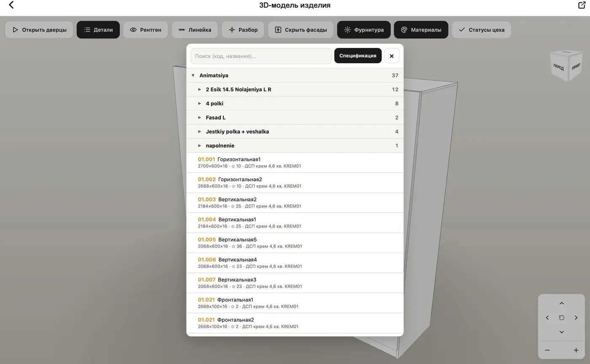590x364 pixels.
Task: Go back using the top-left arrow
Action: tap(11, 5)
